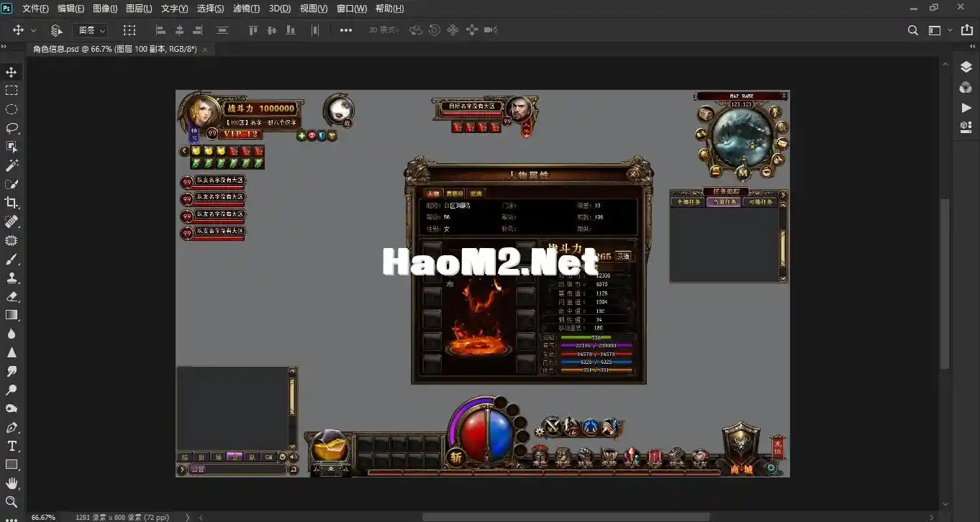Open Move tool preset picker chevron

tap(33, 30)
